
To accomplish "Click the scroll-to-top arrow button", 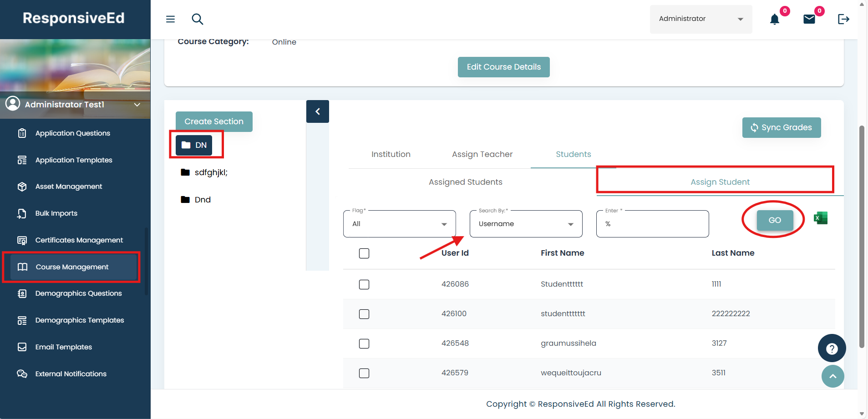I will [832, 376].
